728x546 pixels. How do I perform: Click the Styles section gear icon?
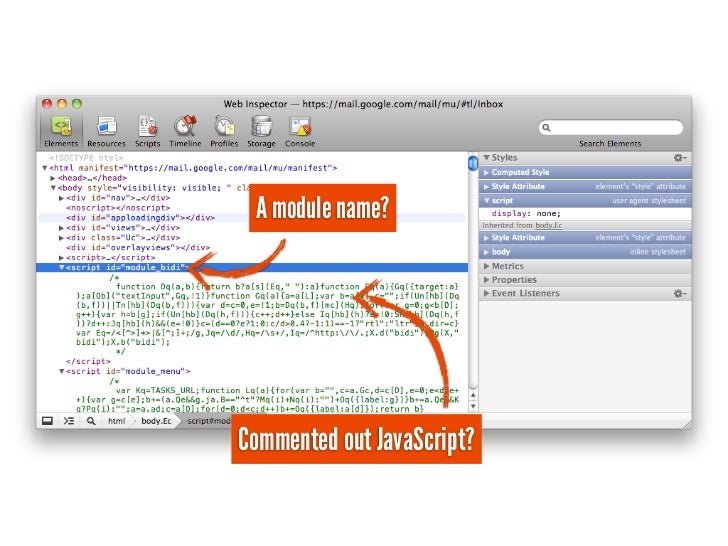point(680,158)
